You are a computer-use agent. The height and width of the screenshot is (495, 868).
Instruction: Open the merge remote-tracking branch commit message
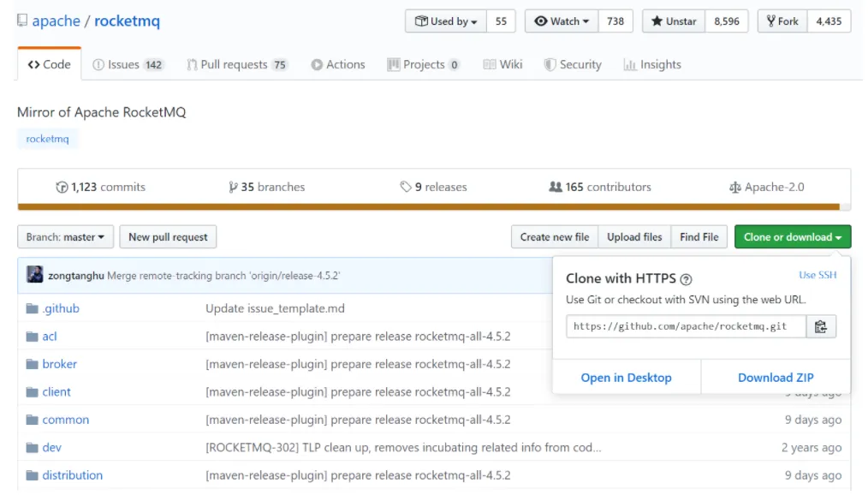tap(223, 276)
